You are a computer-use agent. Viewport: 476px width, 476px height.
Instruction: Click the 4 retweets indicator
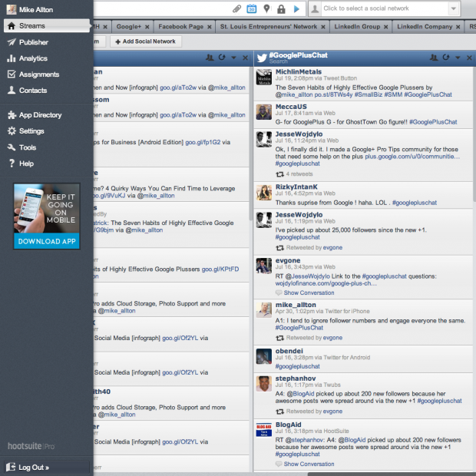point(295,174)
